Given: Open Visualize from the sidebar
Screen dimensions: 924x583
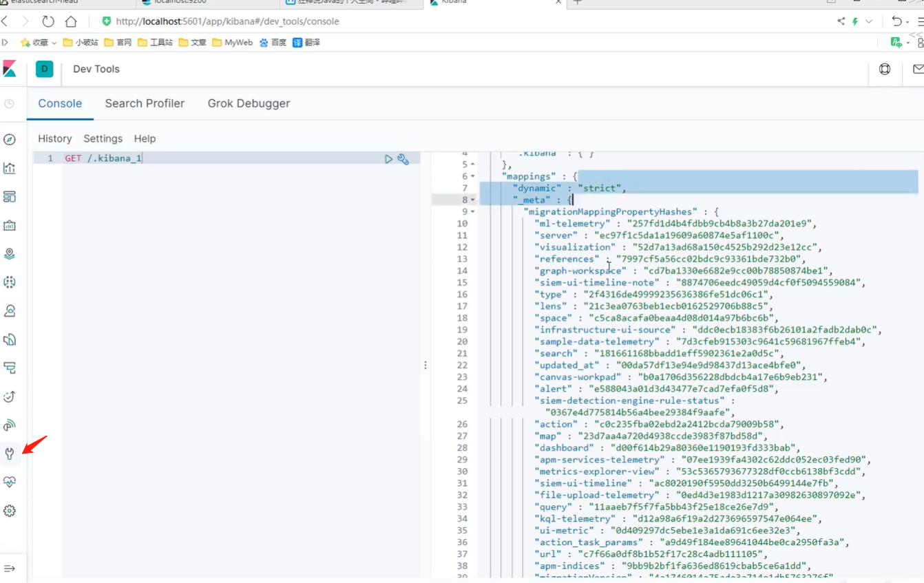Looking at the screenshot, I should coord(10,168).
